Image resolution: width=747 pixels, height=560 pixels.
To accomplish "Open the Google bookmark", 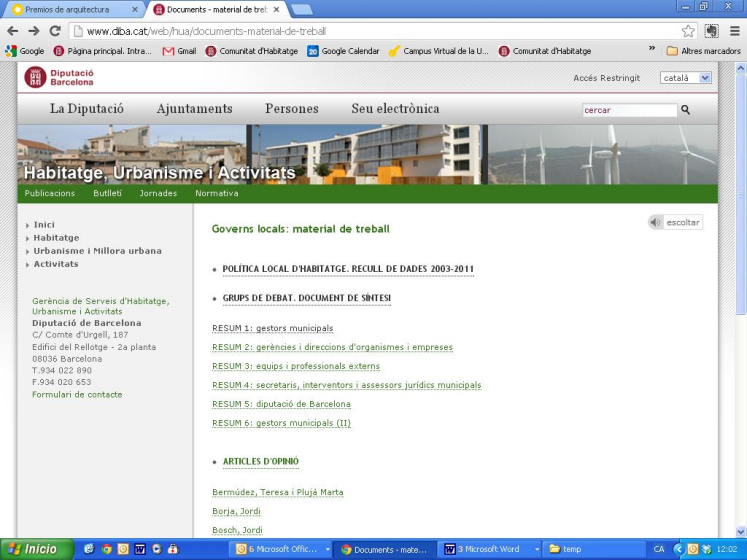I will (x=25, y=51).
